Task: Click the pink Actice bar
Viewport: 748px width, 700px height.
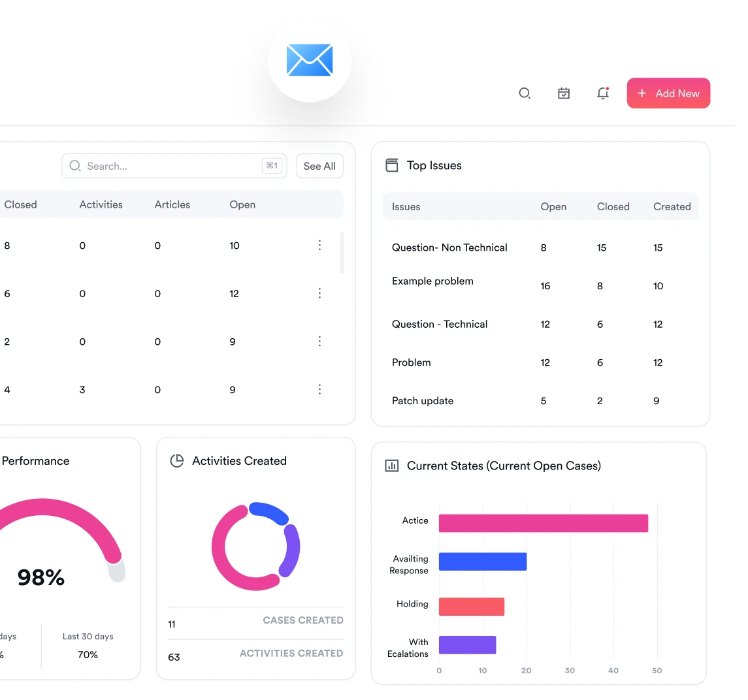Action: pyautogui.click(x=544, y=523)
